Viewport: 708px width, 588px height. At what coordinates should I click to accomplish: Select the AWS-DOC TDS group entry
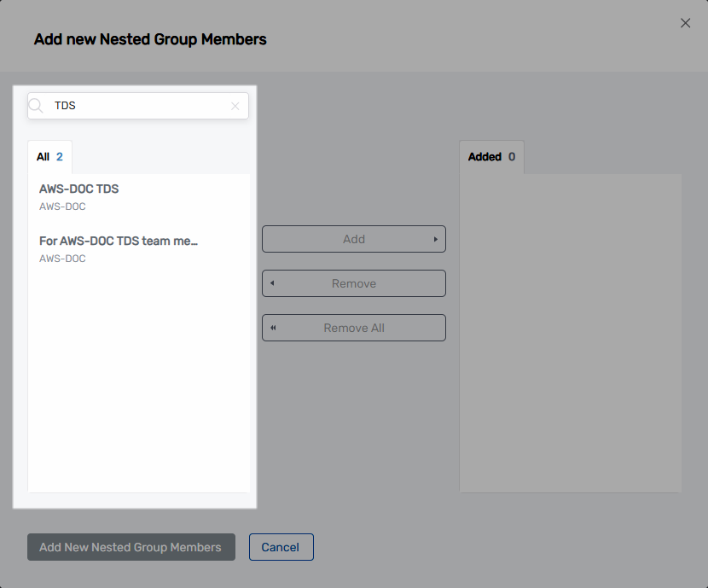(x=78, y=189)
